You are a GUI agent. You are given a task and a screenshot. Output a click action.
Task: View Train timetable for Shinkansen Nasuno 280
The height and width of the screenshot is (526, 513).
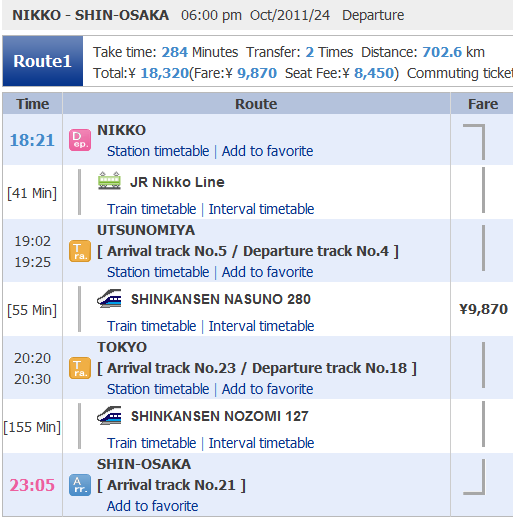tap(152, 326)
